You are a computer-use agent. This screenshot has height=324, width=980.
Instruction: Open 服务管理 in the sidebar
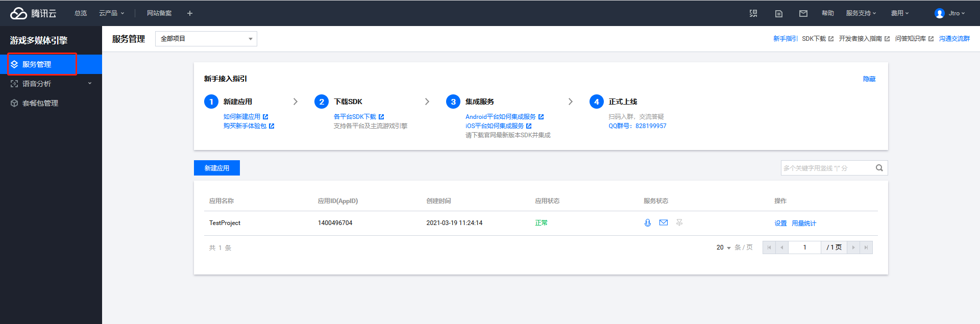pos(37,64)
